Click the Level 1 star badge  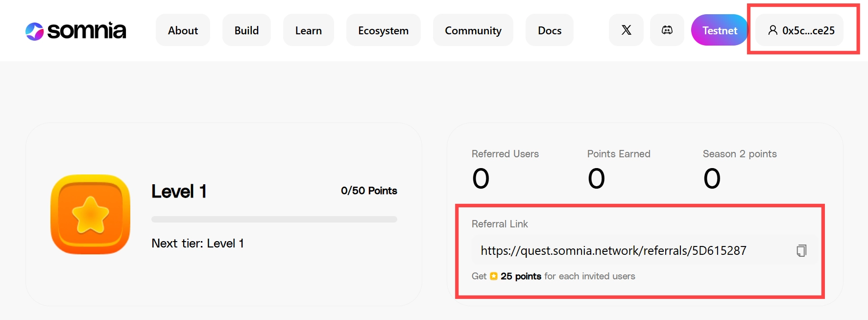pyautogui.click(x=90, y=214)
